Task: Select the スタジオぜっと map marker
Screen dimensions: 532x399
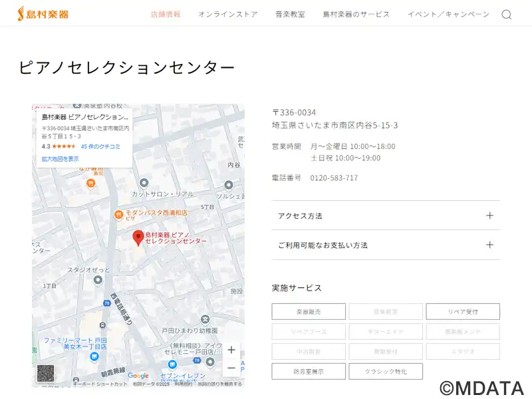Action: [x=98, y=280]
